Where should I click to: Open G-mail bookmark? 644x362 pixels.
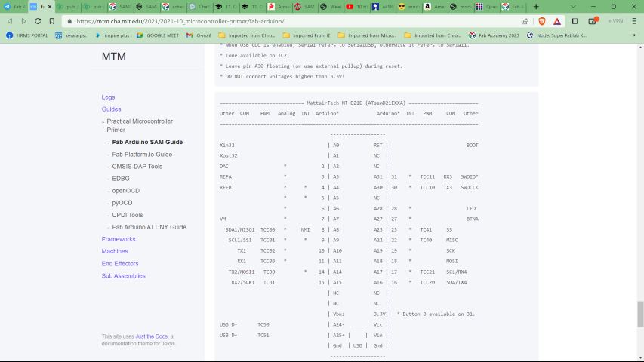coord(199,35)
